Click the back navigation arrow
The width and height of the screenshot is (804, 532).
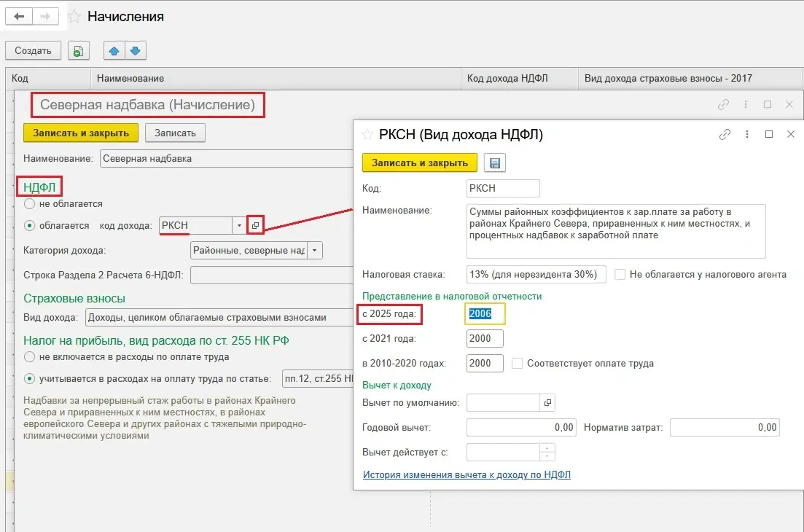19,16
